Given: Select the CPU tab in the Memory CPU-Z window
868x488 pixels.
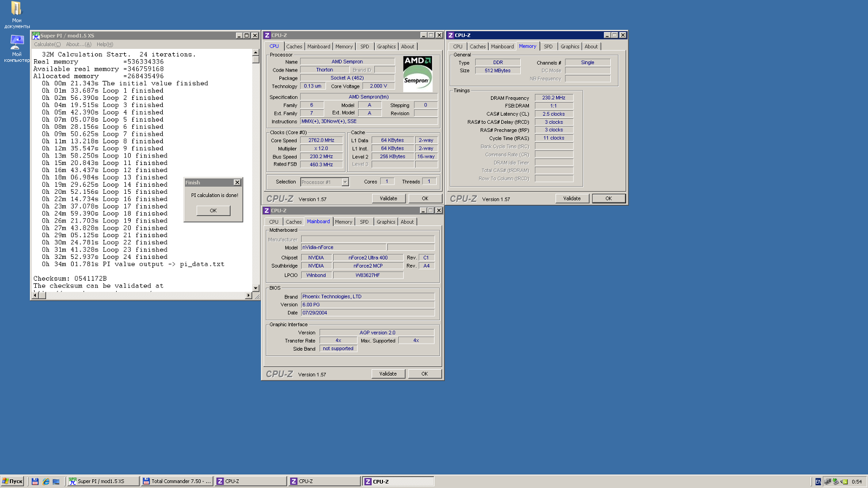Looking at the screenshot, I should [x=458, y=47].
